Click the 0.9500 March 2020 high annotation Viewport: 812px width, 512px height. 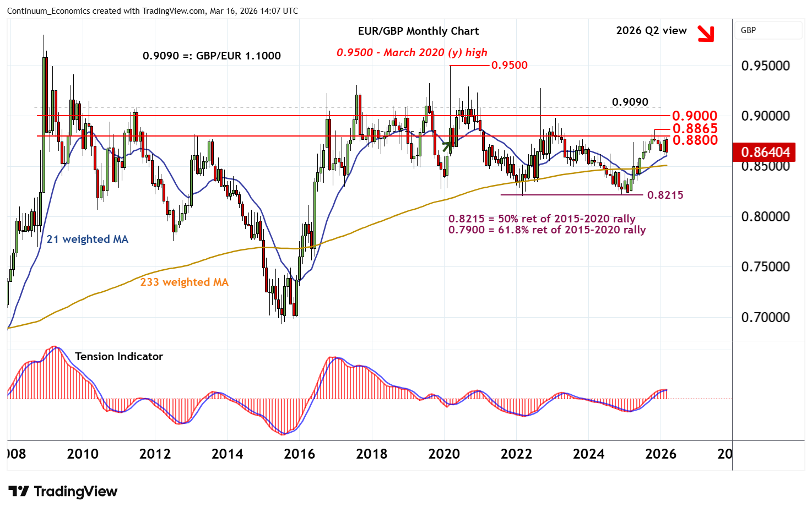pos(412,52)
